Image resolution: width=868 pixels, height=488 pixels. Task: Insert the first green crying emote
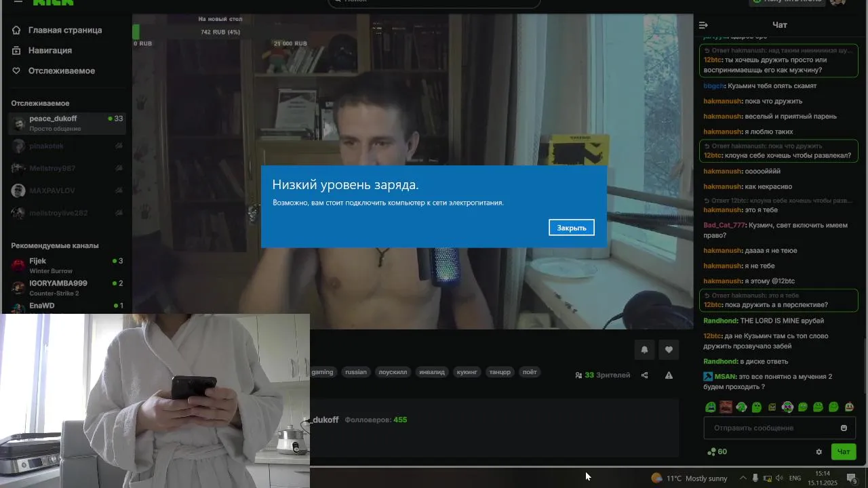[x=711, y=407]
